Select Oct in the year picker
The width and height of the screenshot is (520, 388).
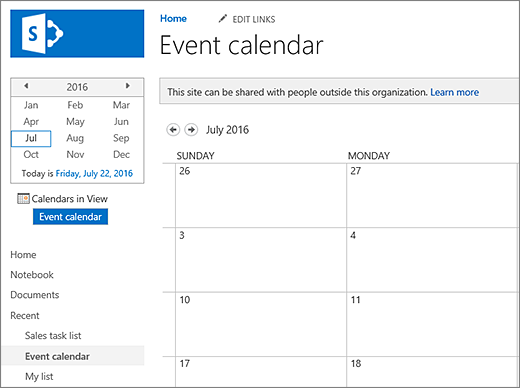pyautogui.click(x=31, y=155)
